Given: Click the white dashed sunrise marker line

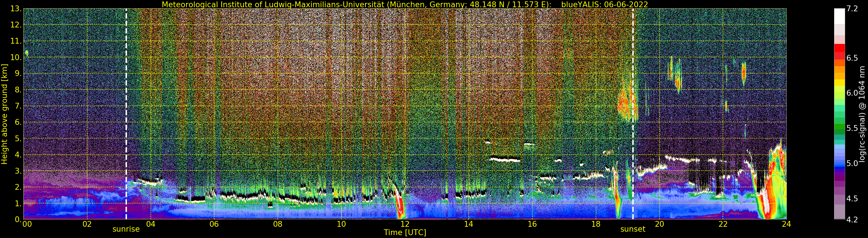Looking at the screenshot, I should (126, 114).
